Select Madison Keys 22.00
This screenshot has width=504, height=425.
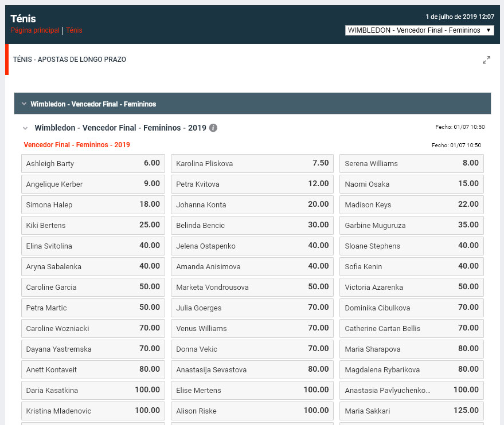[412, 204]
